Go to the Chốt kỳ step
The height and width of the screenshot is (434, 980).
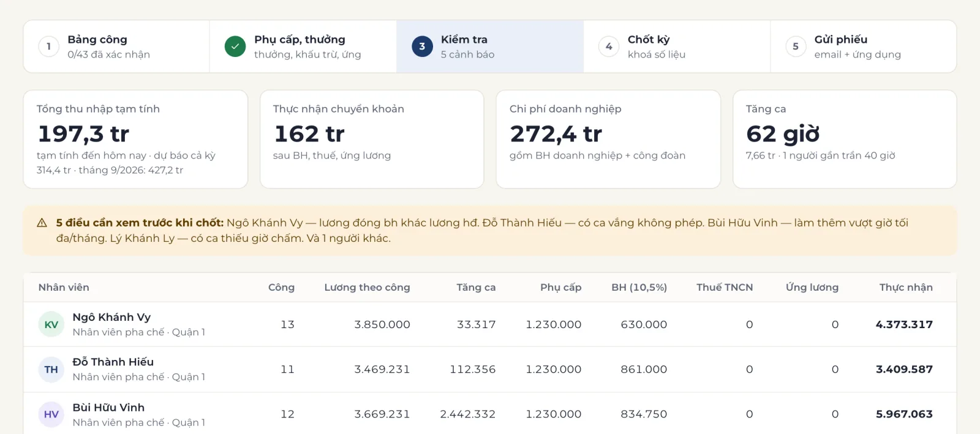(677, 47)
